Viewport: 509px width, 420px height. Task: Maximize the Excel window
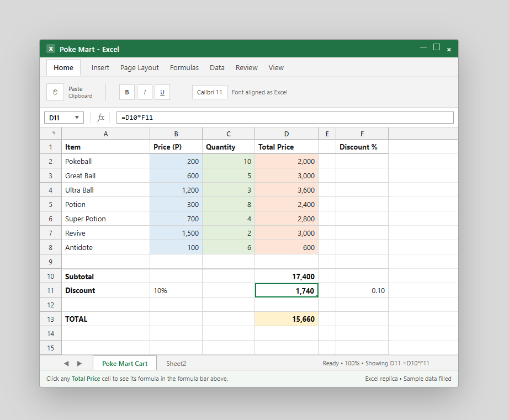[x=437, y=47]
